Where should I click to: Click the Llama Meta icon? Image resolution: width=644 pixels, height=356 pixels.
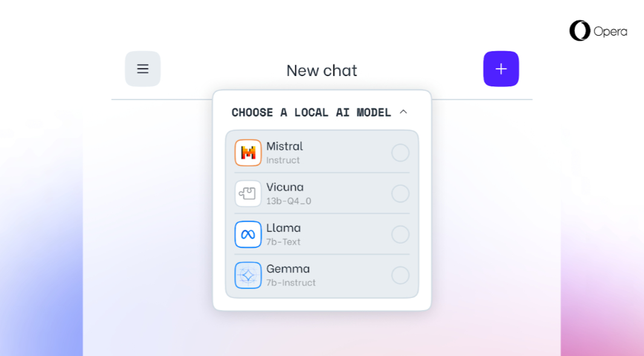pos(248,234)
